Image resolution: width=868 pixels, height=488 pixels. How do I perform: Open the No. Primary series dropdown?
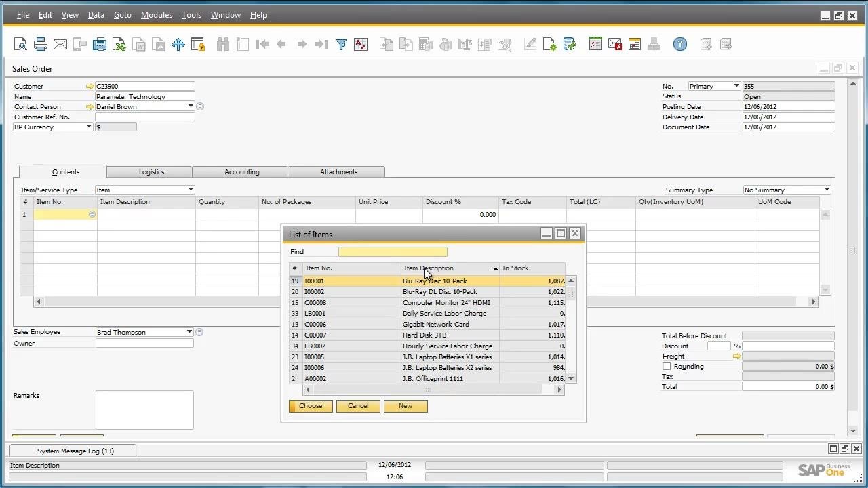pyautogui.click(x=736, y=86)
